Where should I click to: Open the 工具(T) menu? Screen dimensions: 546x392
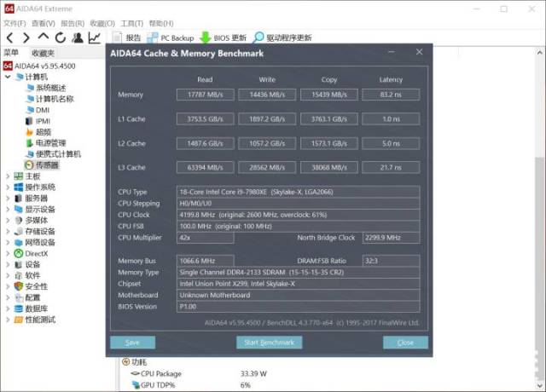coord(132,23)
